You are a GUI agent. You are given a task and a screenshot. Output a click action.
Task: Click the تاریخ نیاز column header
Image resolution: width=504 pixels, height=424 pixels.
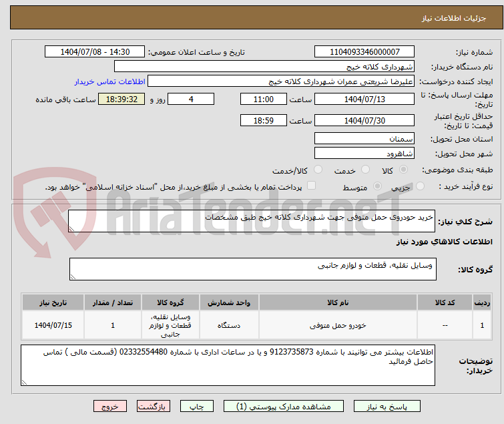coord(53,302)
